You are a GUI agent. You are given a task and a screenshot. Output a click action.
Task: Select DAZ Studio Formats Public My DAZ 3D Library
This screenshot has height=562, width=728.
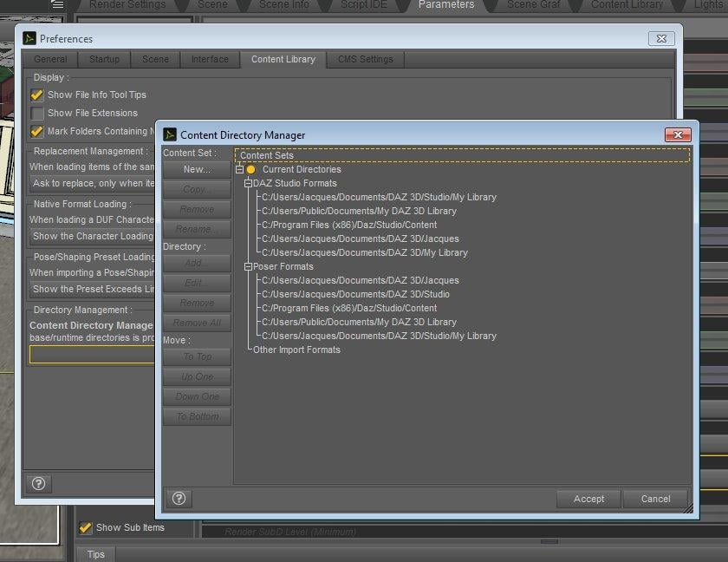click(x=359, y=211)
